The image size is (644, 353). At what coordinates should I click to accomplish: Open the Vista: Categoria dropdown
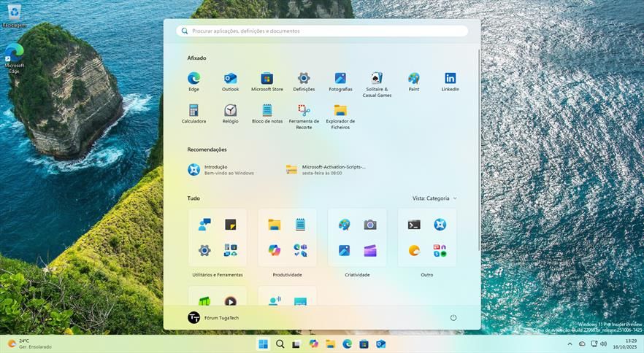[434, 198]
